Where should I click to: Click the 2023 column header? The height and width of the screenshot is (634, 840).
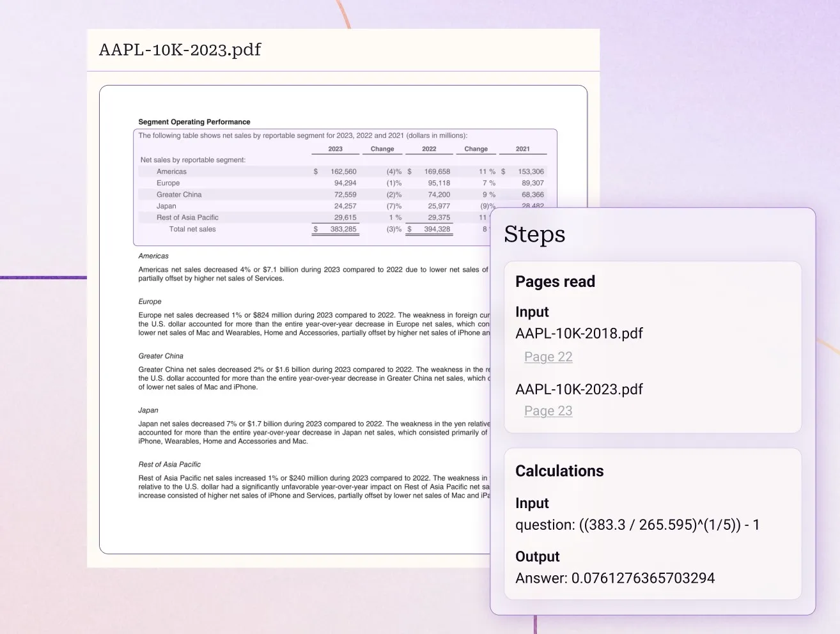[336, 149]
